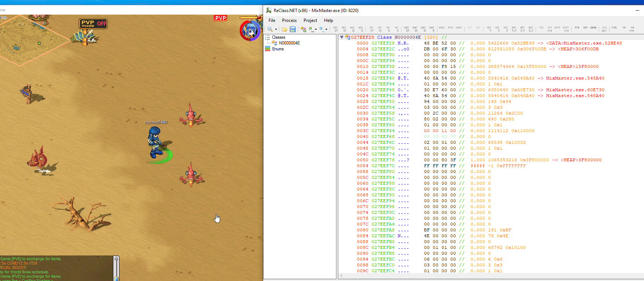Viewport: 644px width, 281px height.
Task: Click the red PVP badge in game
Action: click(x=220, y=18)
